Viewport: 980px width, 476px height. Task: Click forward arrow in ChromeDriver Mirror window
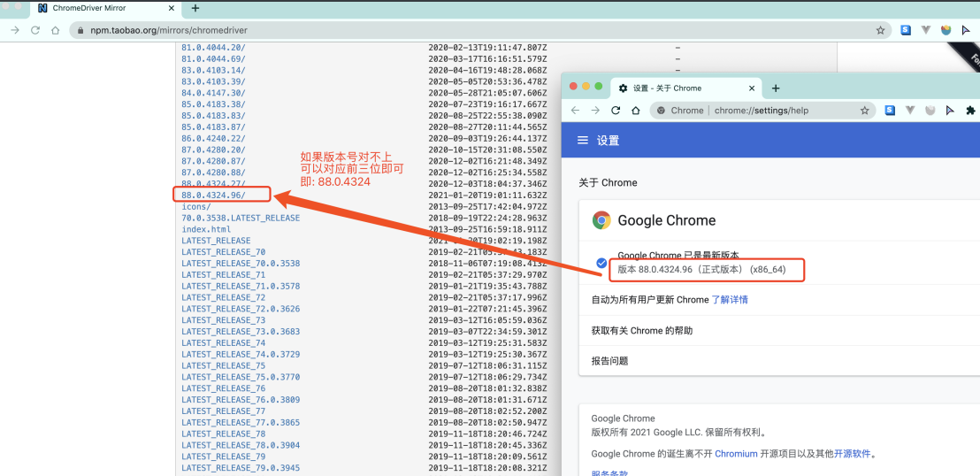coord(15,30)
